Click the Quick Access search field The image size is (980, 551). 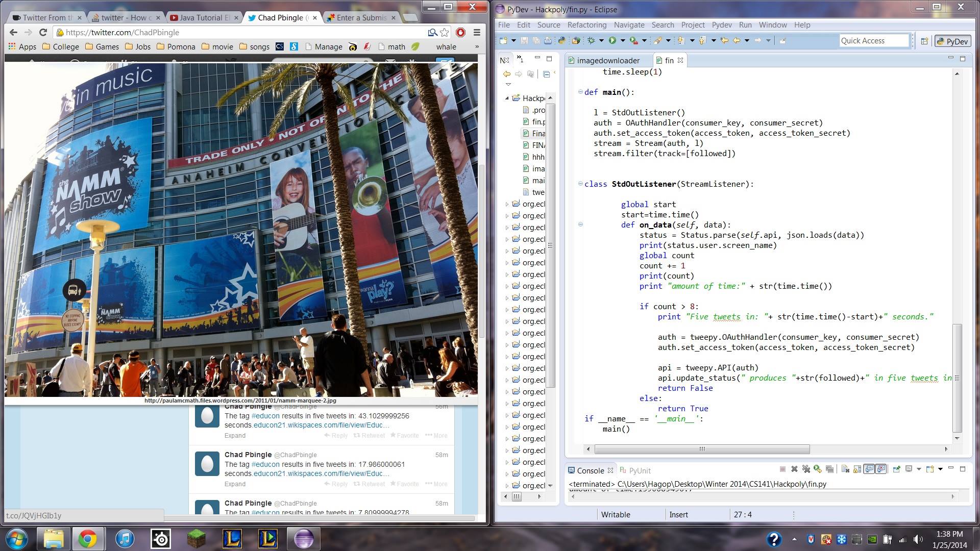(873, 41)
